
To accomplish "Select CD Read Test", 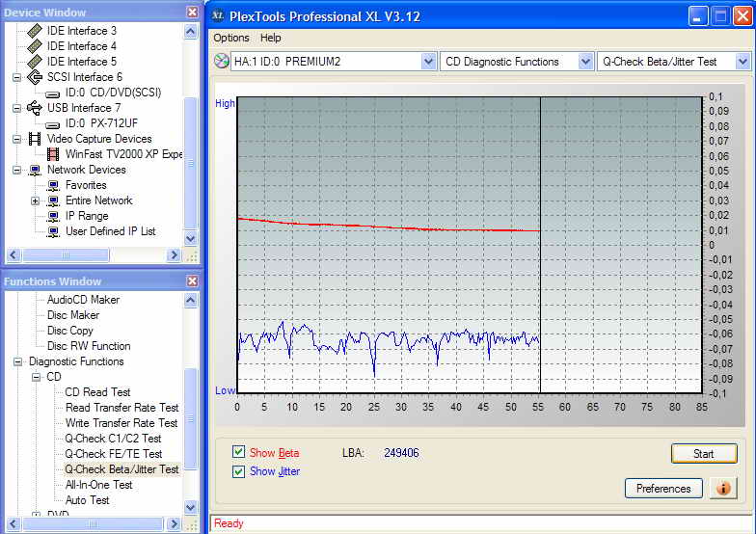I will (x=98, y=392).
